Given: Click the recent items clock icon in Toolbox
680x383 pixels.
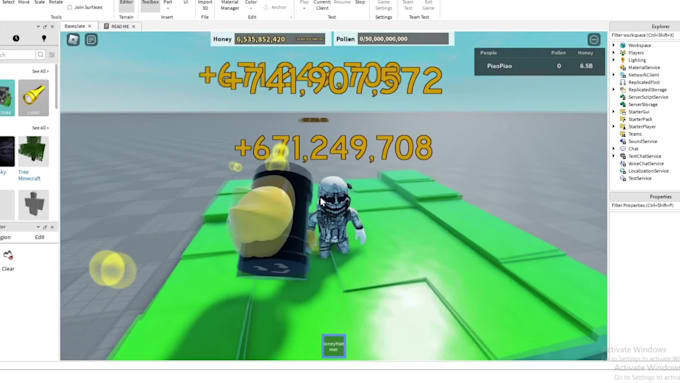Looking at the screenshot, I should [x=16, y=38].
